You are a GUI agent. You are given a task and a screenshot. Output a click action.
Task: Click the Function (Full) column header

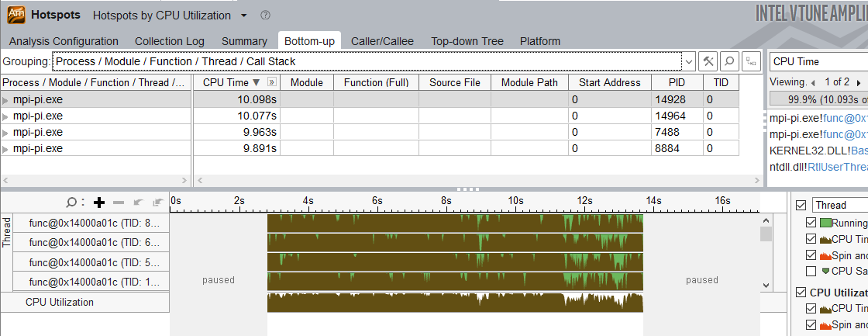(376, 82)
